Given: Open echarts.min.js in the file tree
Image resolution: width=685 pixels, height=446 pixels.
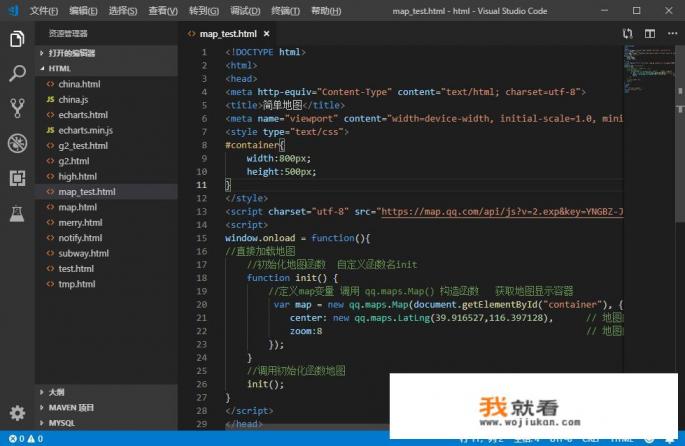Looking at the screenshot, I should (85, 130).
